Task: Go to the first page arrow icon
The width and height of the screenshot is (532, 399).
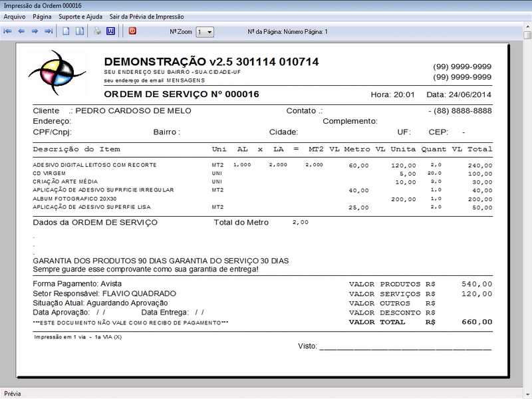Action: tap(8, 31)
